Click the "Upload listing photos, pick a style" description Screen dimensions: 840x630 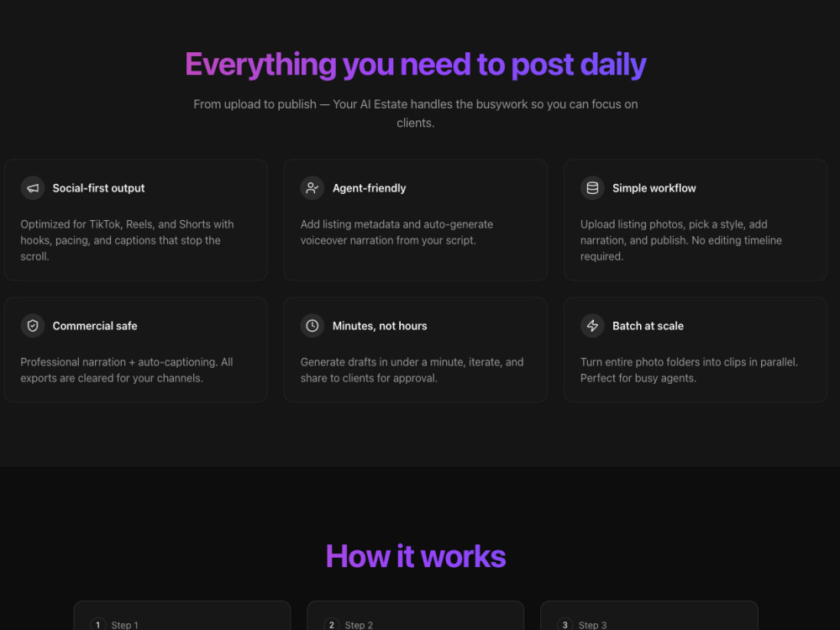681,240
